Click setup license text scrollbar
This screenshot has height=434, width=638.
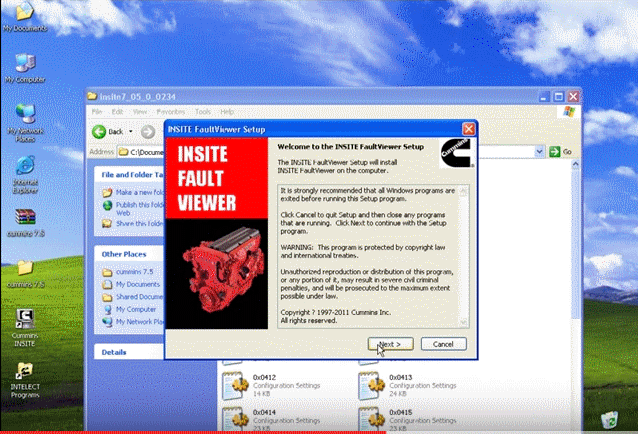(463, 257)
